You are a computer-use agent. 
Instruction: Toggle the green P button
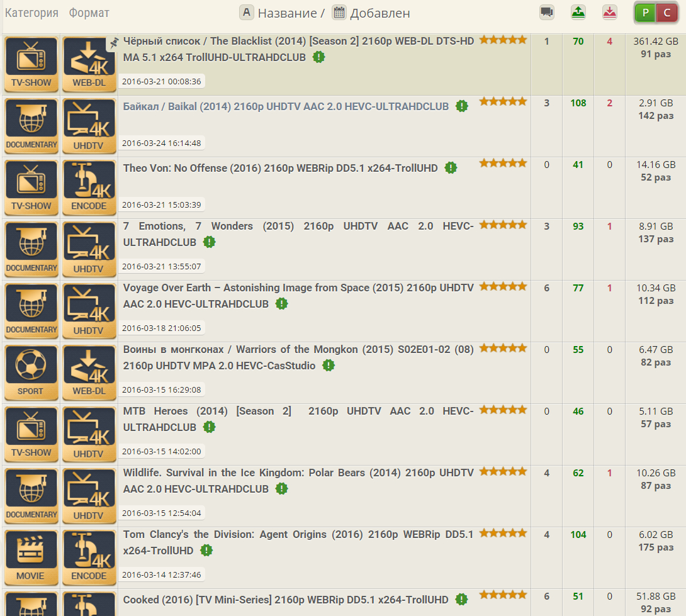(x=645, y=13)
